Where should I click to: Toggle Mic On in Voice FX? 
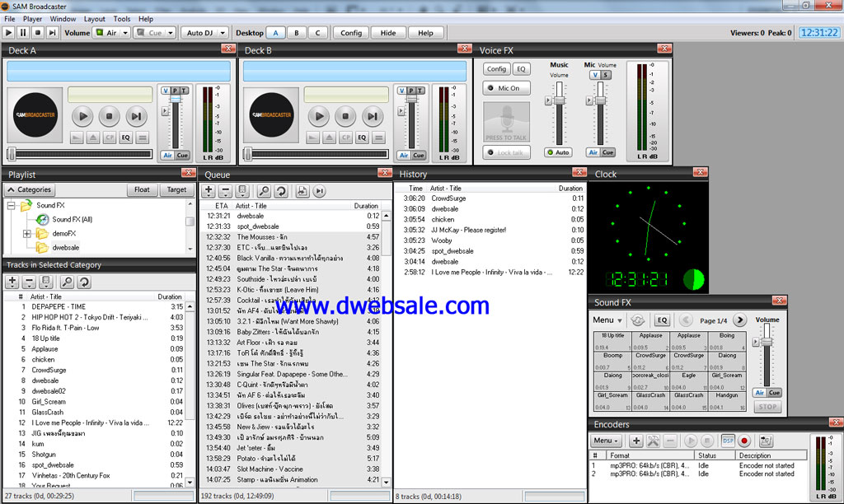(x=506, y=88)
